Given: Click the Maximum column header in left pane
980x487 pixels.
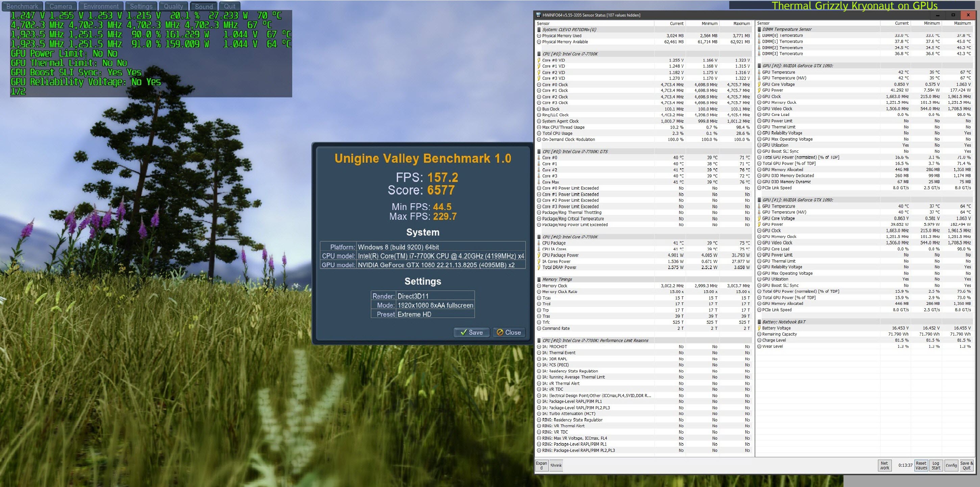Looking at the screenshot, I should tap(741, 24).
